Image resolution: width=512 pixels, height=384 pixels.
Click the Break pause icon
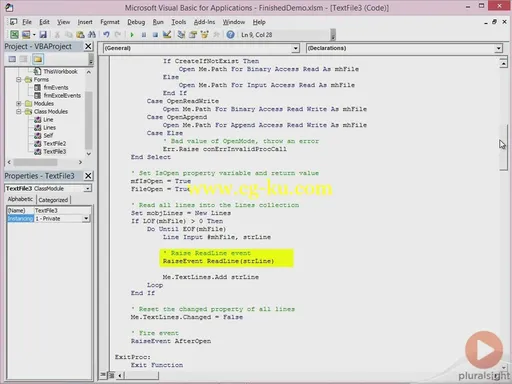click(144, 35)
